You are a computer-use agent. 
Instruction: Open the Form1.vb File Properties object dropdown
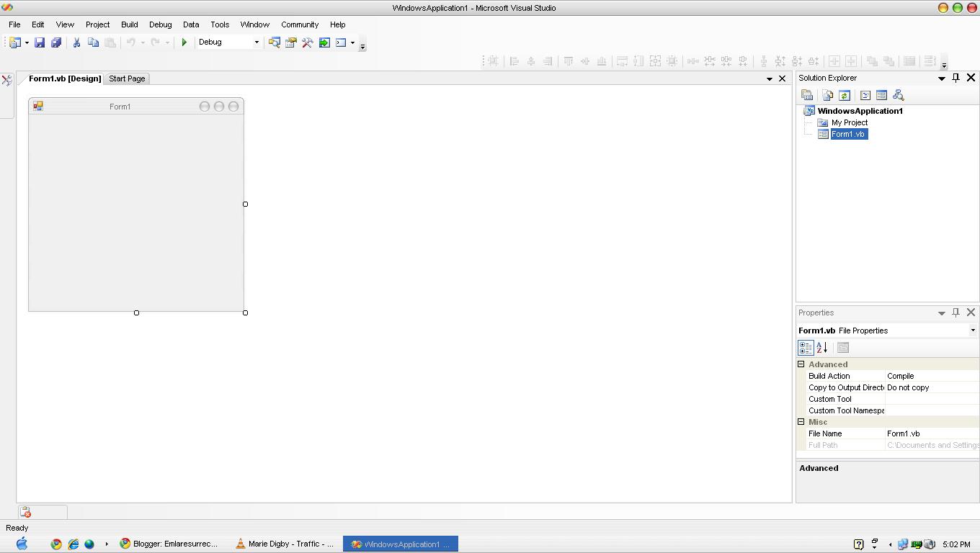(x=973, y=331)
